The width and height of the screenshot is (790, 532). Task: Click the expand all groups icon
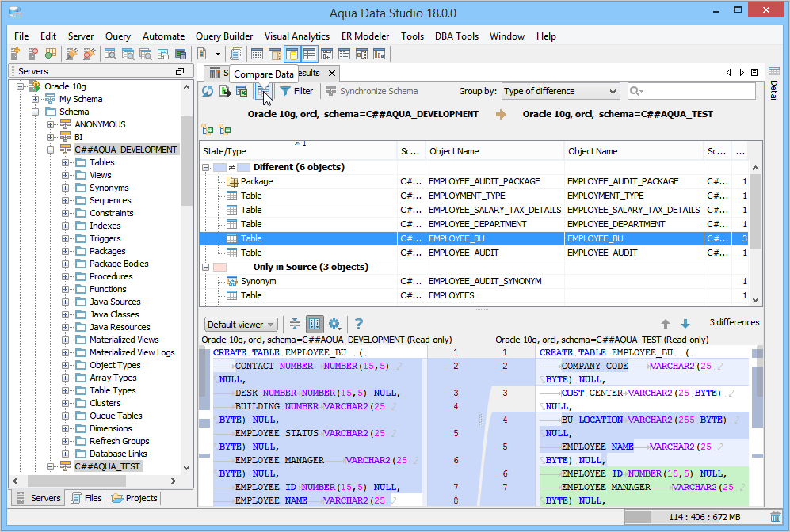click(x=208, y=130)
